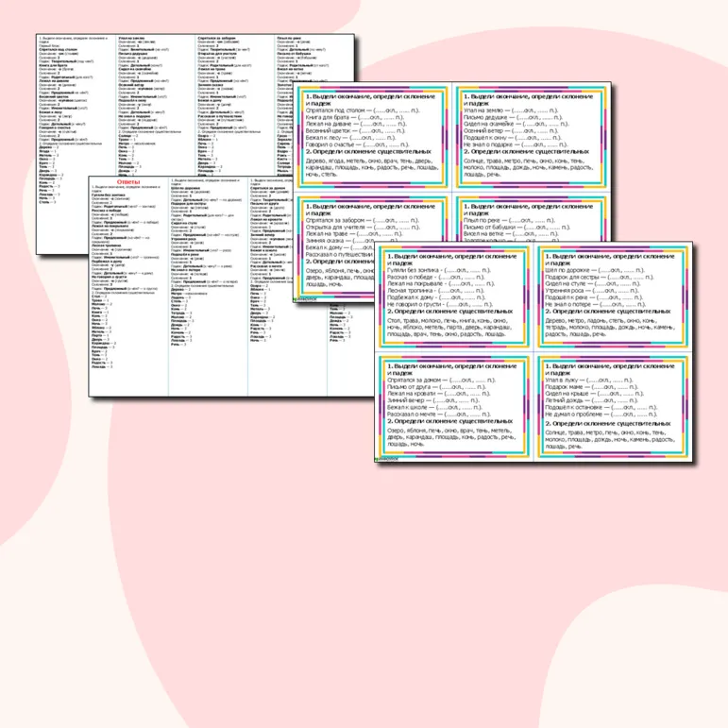Click the line 'Подарок маме'
The image size is (728, 728).
(x=591, y=387)
